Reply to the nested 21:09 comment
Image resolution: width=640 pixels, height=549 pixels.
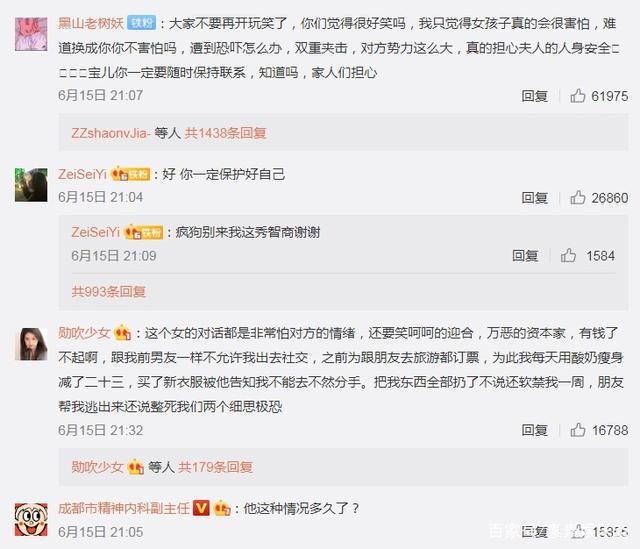(x=525, y=256)
